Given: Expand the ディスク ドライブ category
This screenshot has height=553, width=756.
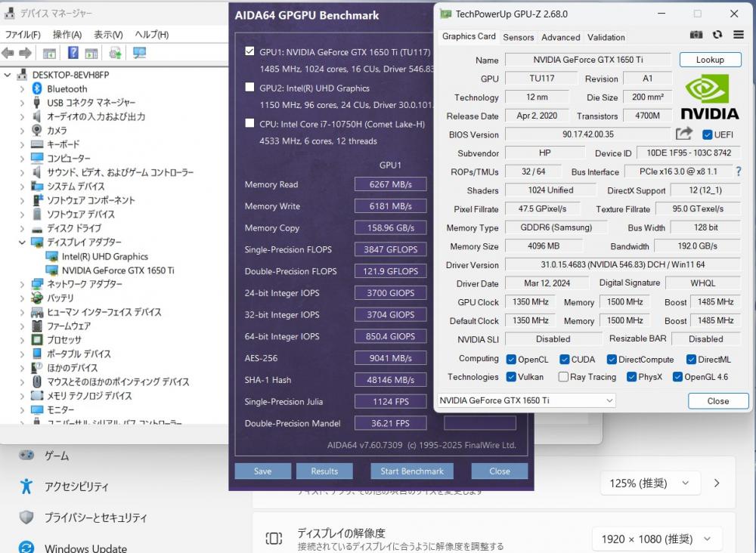Looking at the screenshot, I should [x=22, y=228].
